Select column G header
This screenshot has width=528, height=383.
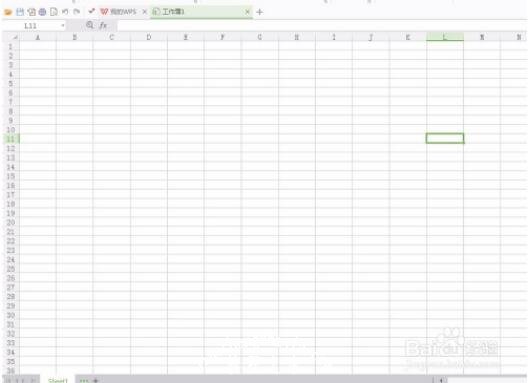260,37
